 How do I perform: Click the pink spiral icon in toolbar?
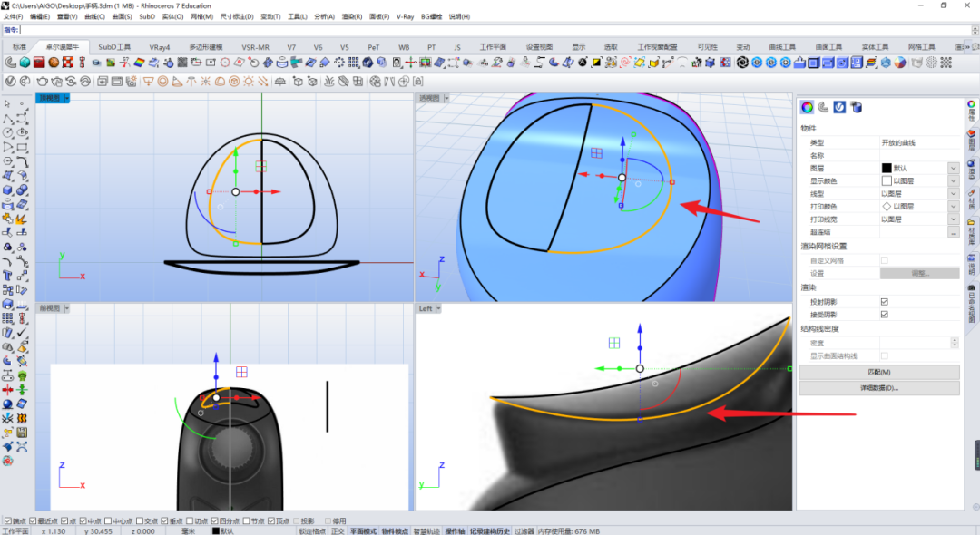pos(625,63)
